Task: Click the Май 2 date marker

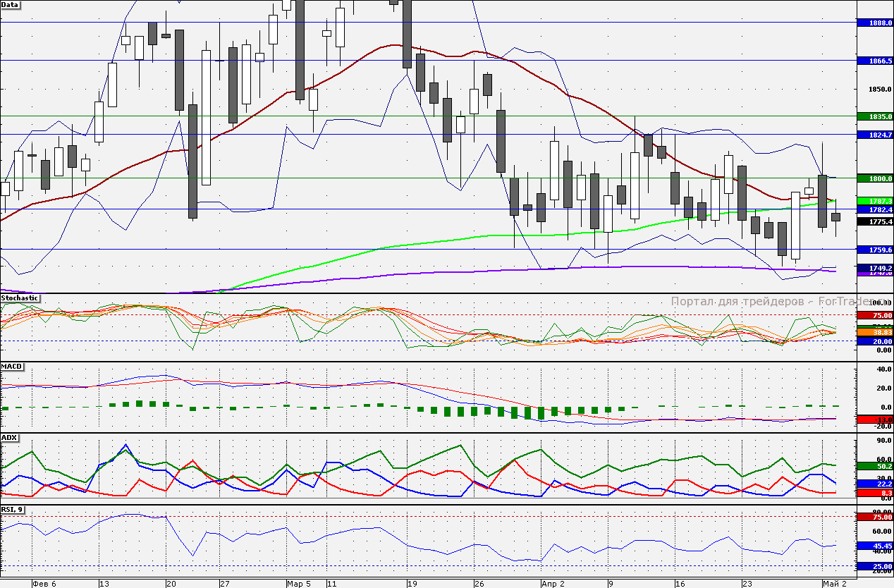Action: [834, 584]
